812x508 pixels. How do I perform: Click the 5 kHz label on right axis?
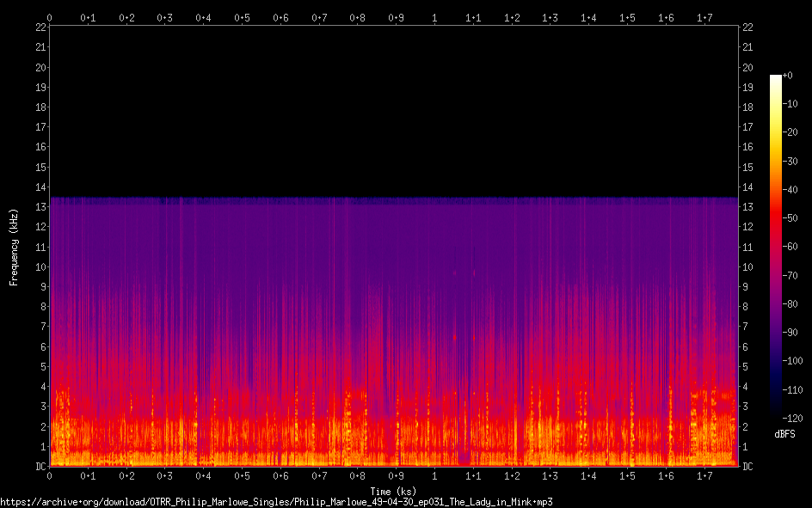pyautogui.click(x=746, y=367)
